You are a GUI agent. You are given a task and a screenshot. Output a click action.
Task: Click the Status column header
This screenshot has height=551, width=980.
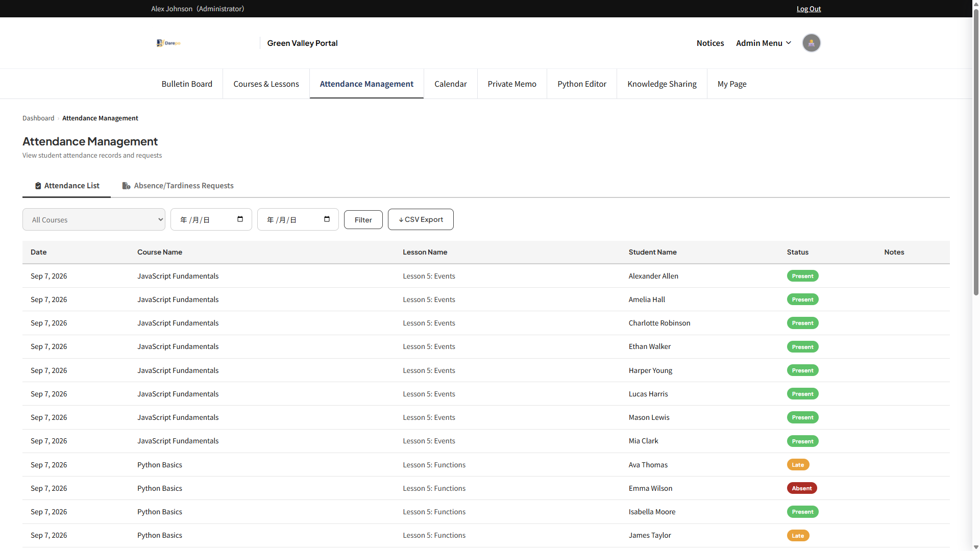(x=797, y=252)
